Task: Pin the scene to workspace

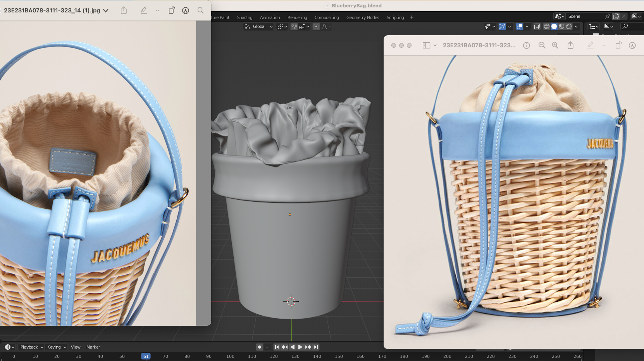Action: (x=608, y=16)
